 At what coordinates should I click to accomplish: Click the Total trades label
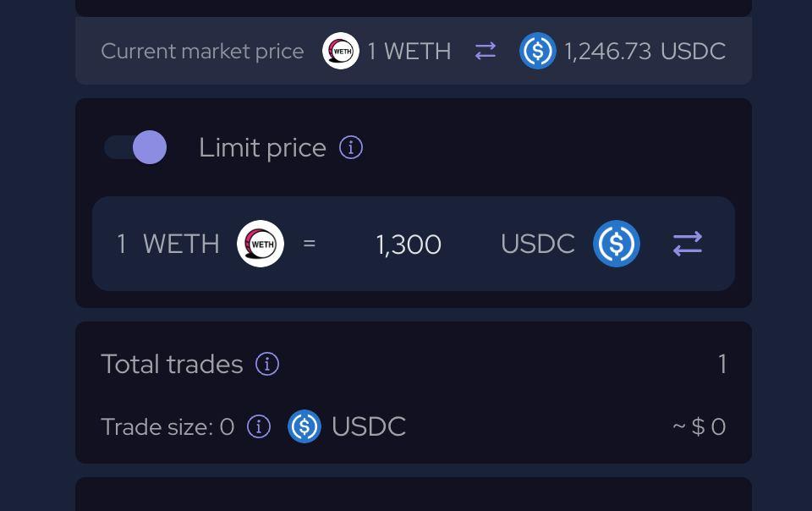click(x=172, y=364)
